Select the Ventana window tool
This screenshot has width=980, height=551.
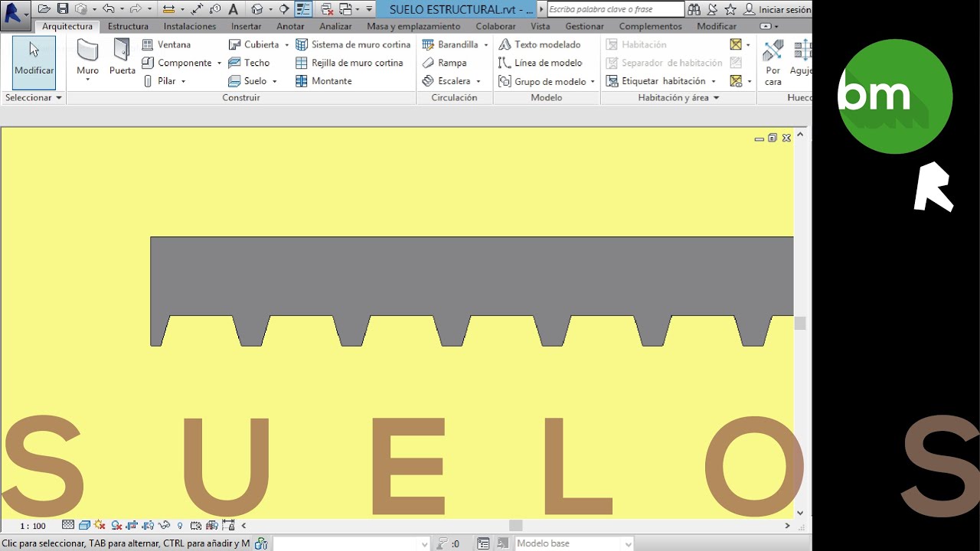[x=166, y=44]
